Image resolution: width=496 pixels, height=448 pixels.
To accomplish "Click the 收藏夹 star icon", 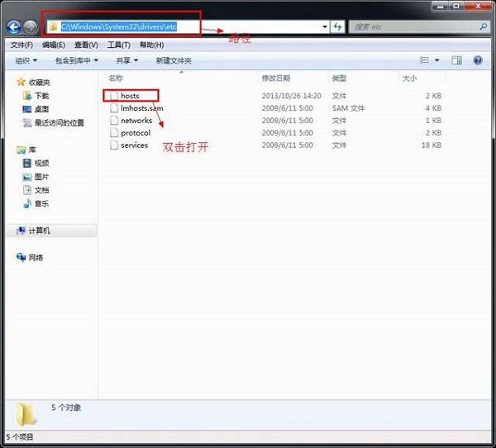I will 21,82.
